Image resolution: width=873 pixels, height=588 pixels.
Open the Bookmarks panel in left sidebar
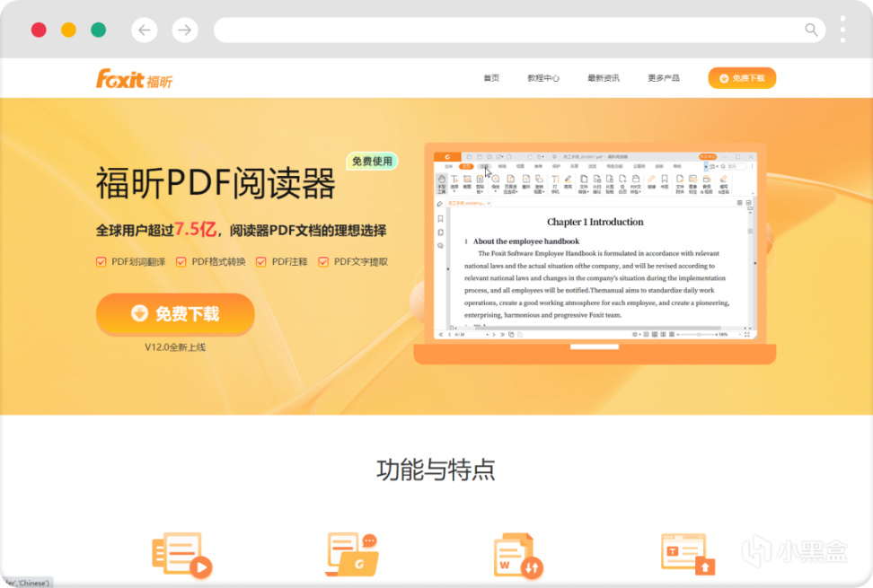point(440,219)
